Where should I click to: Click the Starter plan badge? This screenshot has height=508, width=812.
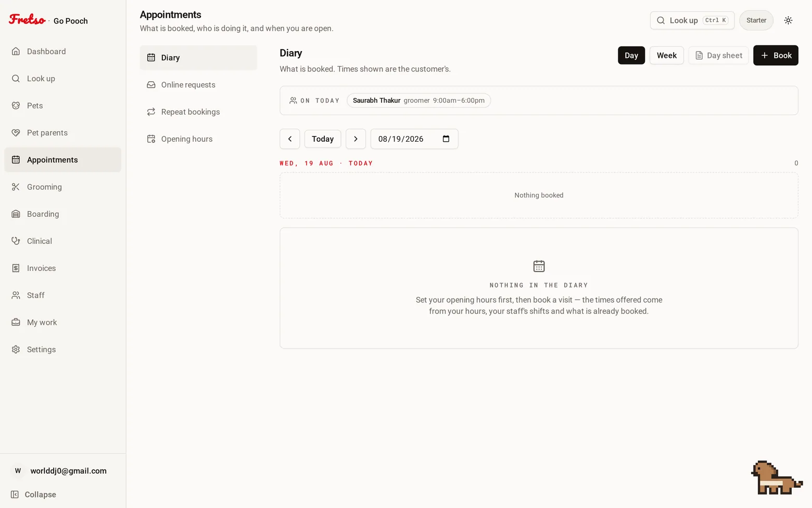tap(756, 20)
